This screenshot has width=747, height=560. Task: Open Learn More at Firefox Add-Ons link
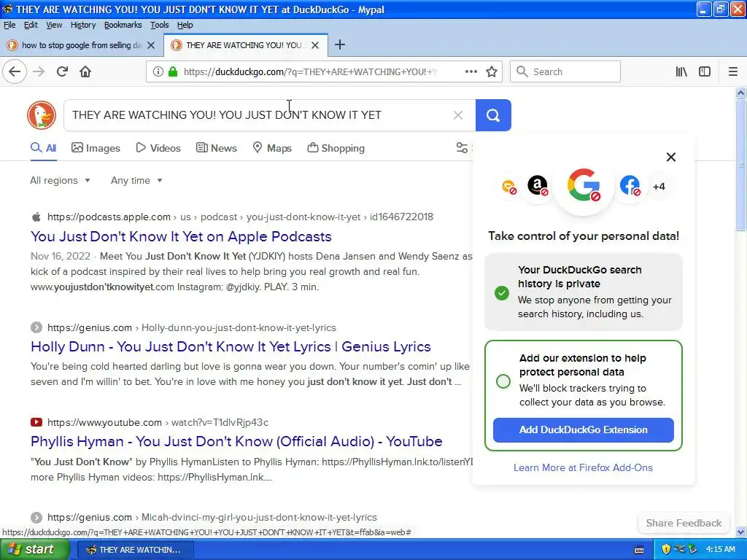pos(583,467)
